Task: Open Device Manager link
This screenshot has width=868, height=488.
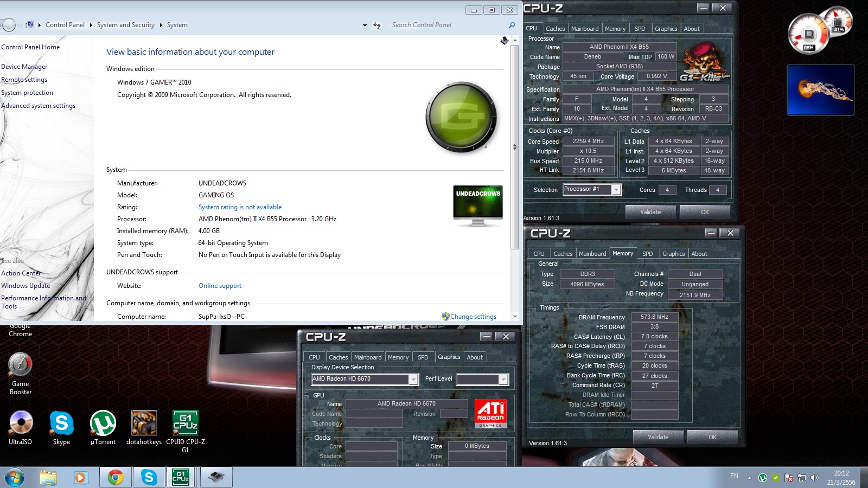Action: (x=24, y=67)
